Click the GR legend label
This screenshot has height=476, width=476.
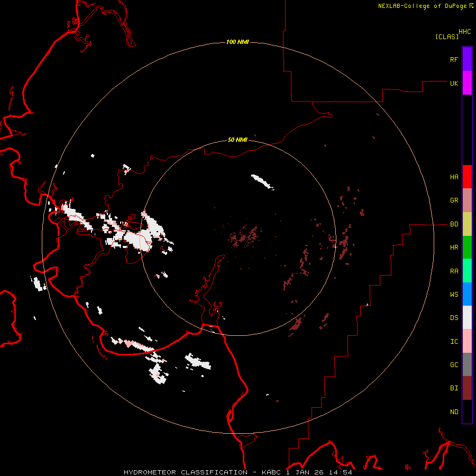454,200
